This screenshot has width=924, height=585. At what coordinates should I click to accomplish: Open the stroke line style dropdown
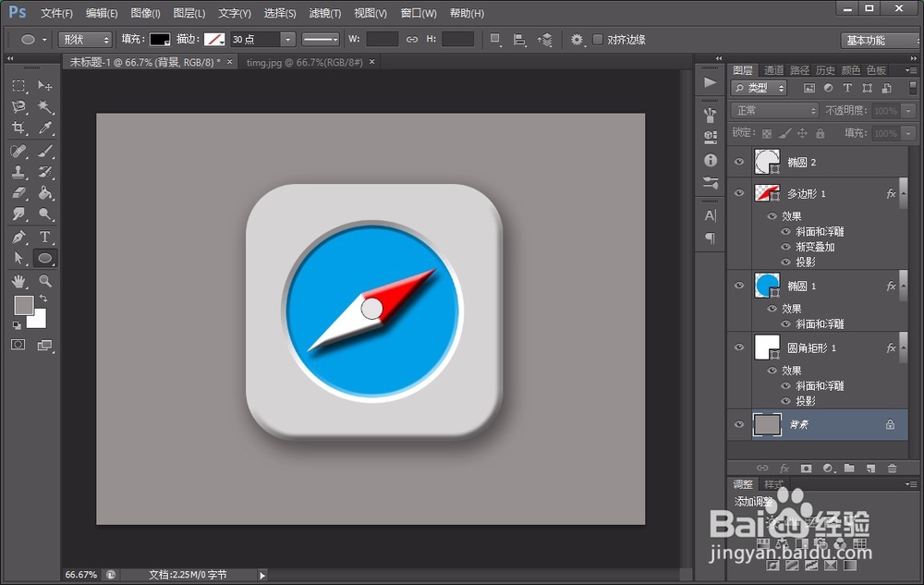(x=321, y=40)
